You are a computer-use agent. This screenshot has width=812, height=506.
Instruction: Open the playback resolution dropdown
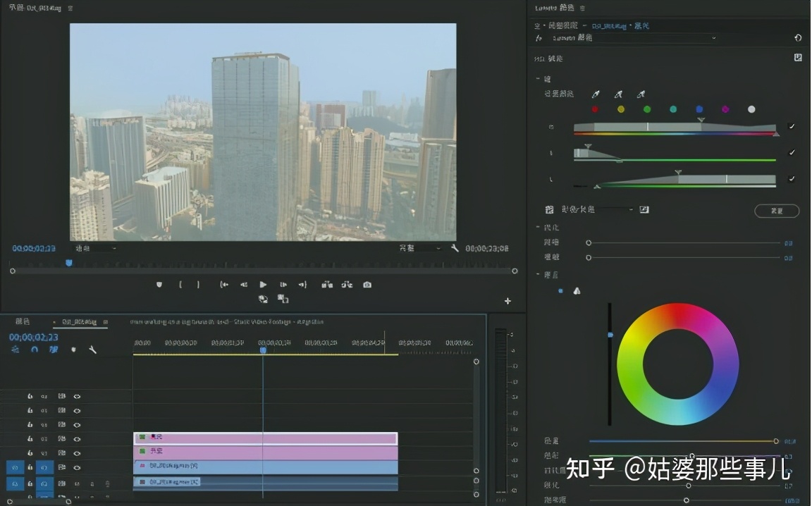[437, 248]
